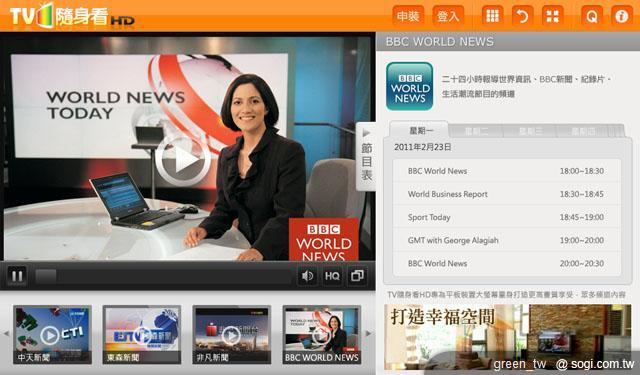
Task: Show previous channels with left arrow
Action: [x=6, y=333]
